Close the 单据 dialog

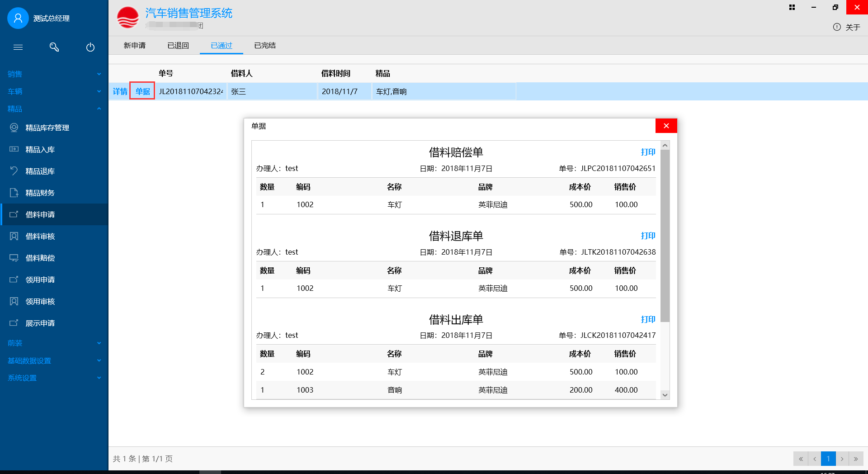(x=666, y=126)
